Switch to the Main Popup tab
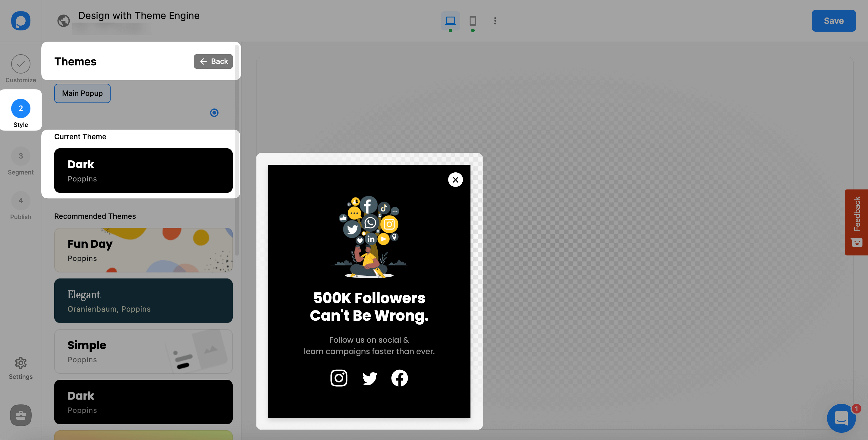The height and width of the screenshot is (440, 868). pos(82,93)
